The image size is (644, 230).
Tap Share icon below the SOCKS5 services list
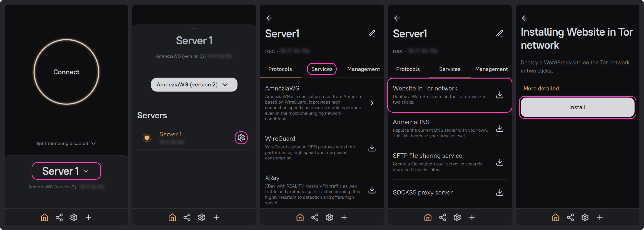[443, 217]
